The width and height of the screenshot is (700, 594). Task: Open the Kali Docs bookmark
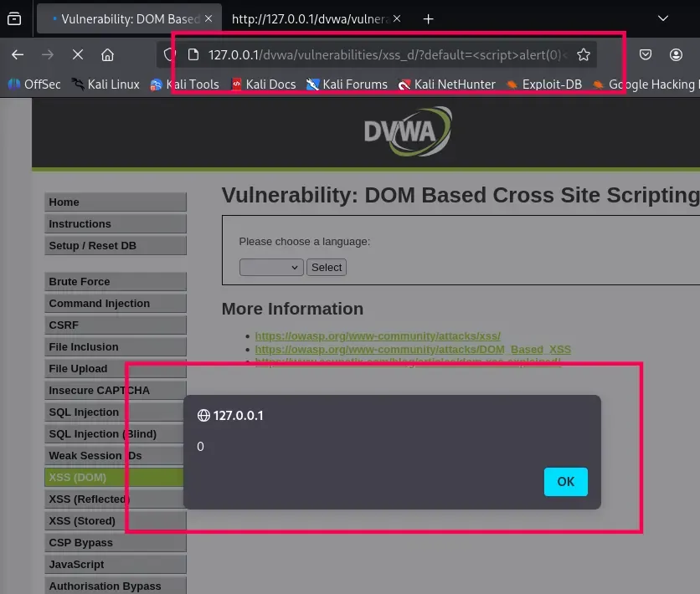coord(264,84)
